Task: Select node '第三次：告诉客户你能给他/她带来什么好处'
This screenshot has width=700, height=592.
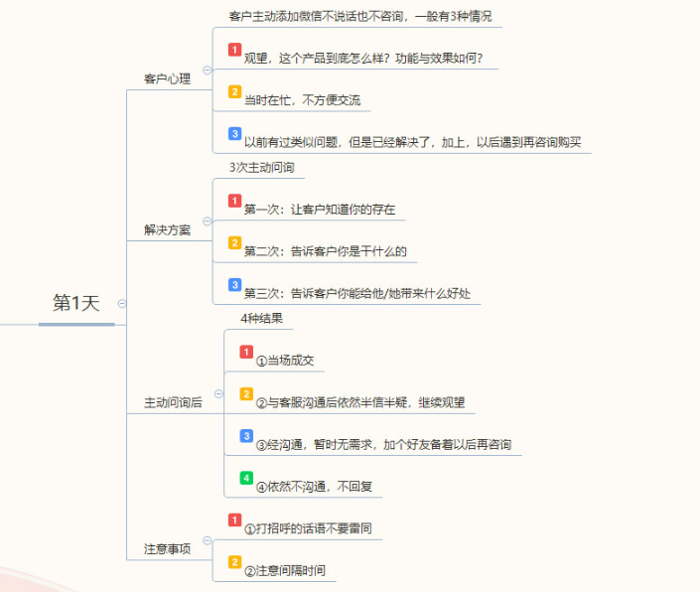Action: pyautogui.click(x=357, y=293)
